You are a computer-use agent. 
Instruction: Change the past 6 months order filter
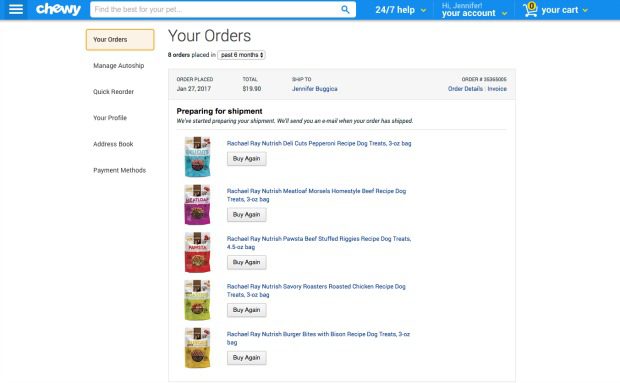coord(242,55)
